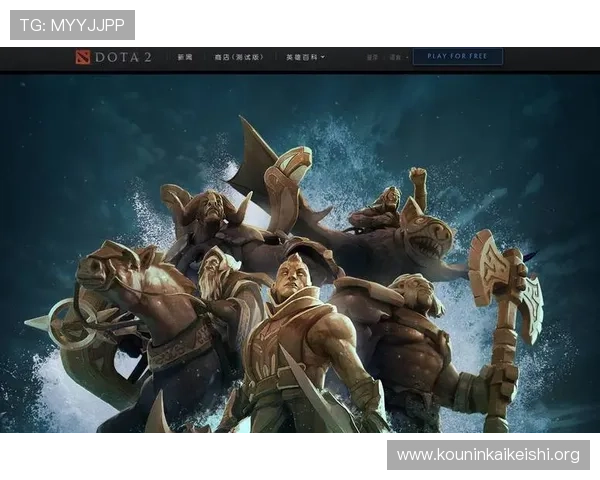Click the DOTA 2 wordmark text
The height and width of the screenshot is (480, 600).
coord(123,57)
